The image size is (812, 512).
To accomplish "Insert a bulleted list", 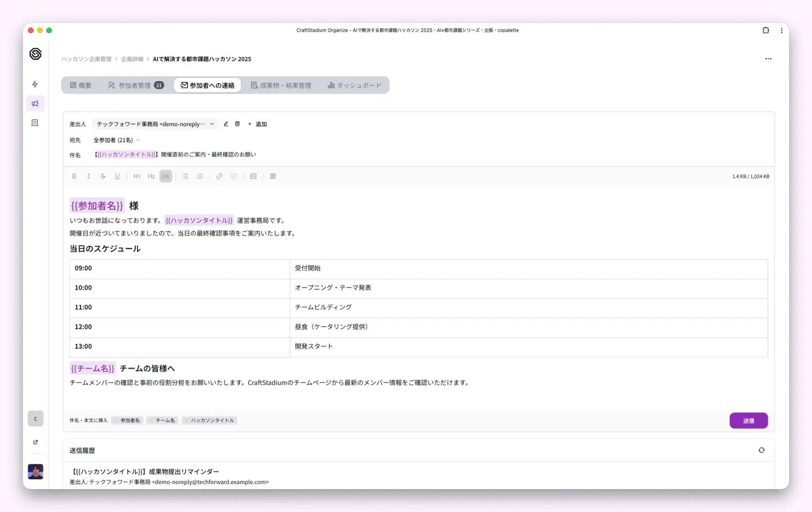I will [x=185, y=176].
